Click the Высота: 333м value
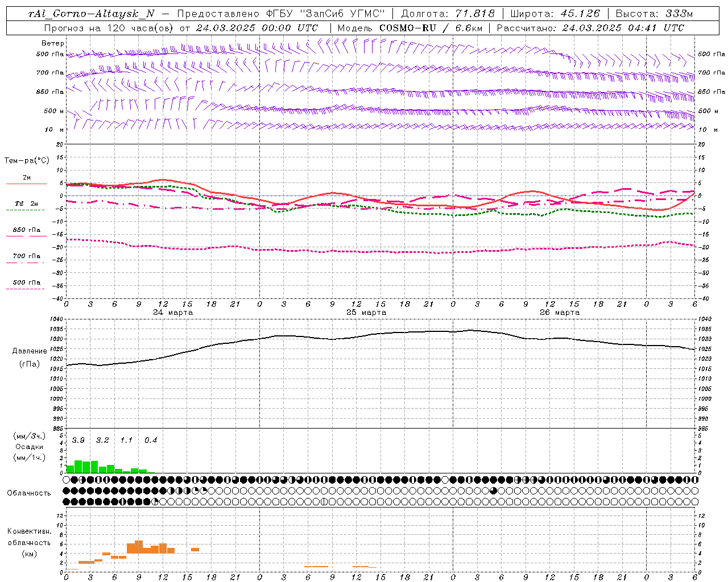 [x=654, y=14]
